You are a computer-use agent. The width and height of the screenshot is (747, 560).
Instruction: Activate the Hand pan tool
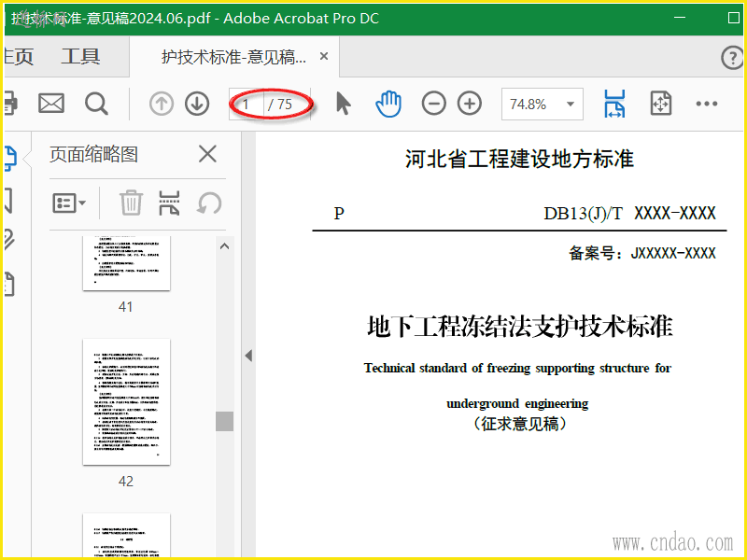[x=388, y=104]
